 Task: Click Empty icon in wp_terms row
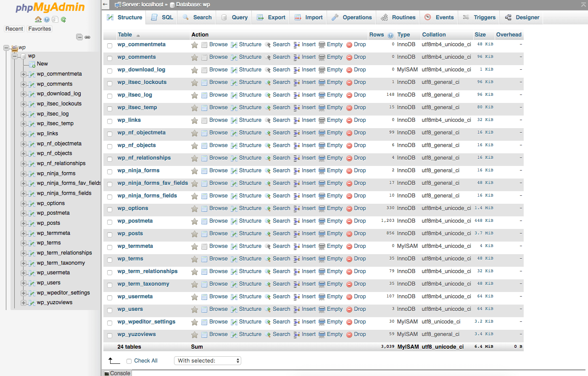click(322, 259)
